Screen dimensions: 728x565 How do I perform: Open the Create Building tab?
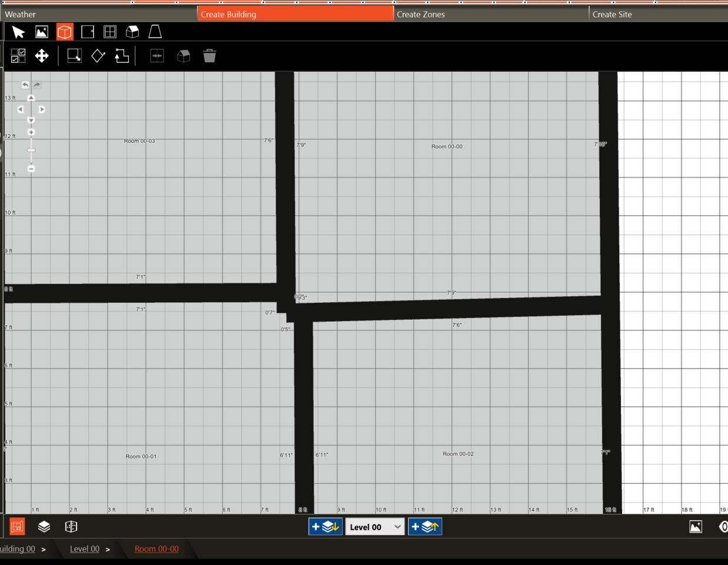295,14
